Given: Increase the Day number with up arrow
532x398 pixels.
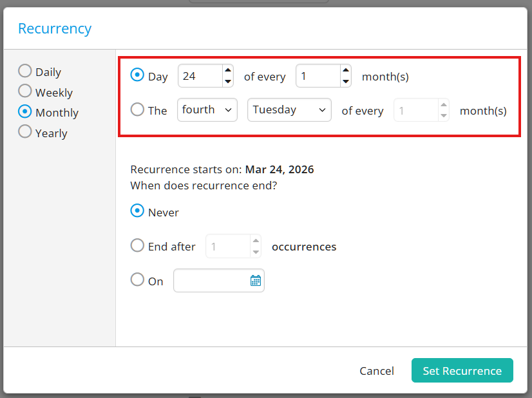Looking at the screenshot, I should [x=227, y=71].
